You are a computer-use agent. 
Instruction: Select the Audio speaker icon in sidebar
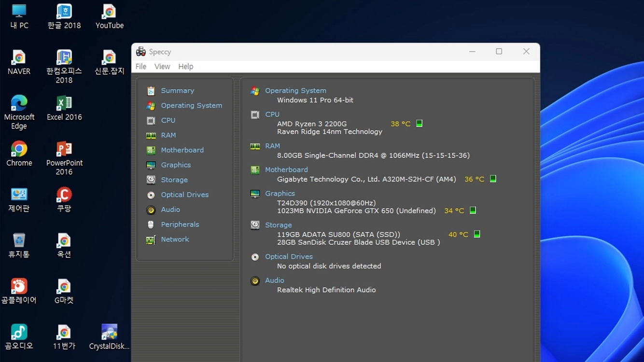pyautogui.click(x=151, y=210)
